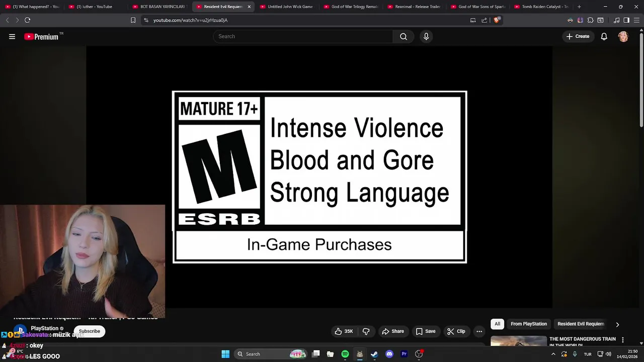Select the 'From PlayStation' filter chip

(x=529, y=324)
